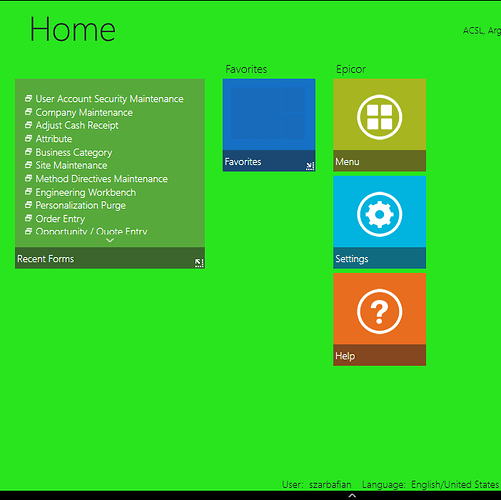Screen dimensions: 501x500
Task: Click the Epicor group heading
Action: click(x=351, y=69)
